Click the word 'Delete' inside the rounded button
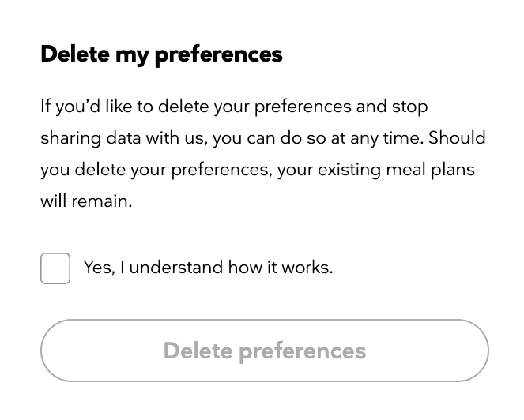524x420 pixels. click(198, 351)
